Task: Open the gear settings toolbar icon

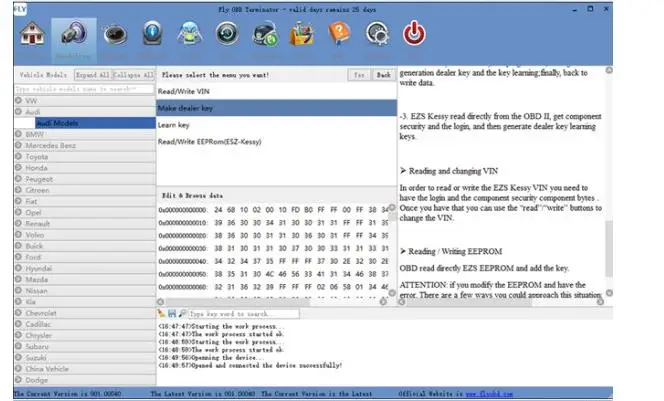Action: pyautogui.click(x=377, y=34)
